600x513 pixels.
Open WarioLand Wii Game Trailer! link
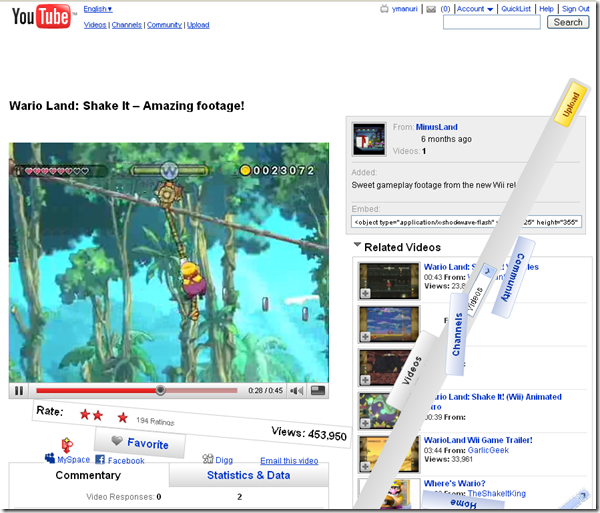(x=478, y=440)
